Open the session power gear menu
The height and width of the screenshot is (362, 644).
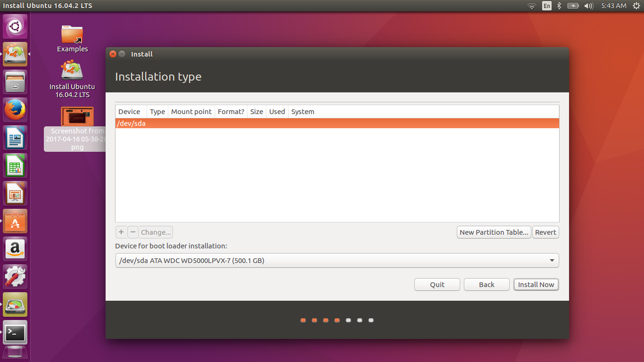[x=636, y=6]
